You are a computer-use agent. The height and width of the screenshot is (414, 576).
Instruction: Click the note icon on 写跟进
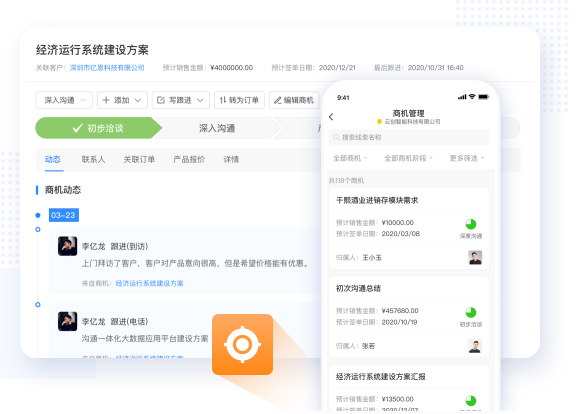[x=161, y=100]
